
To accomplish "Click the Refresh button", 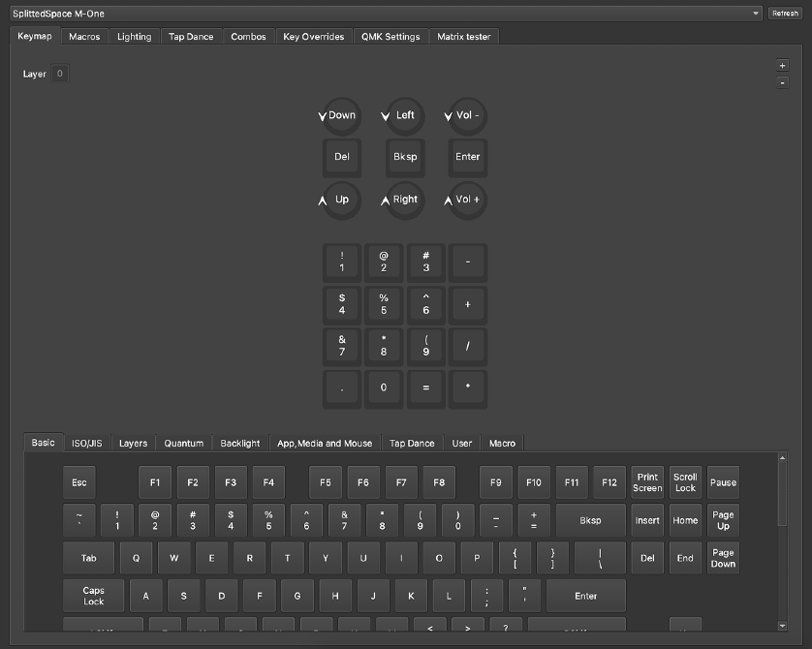I will tap(784, 14).
